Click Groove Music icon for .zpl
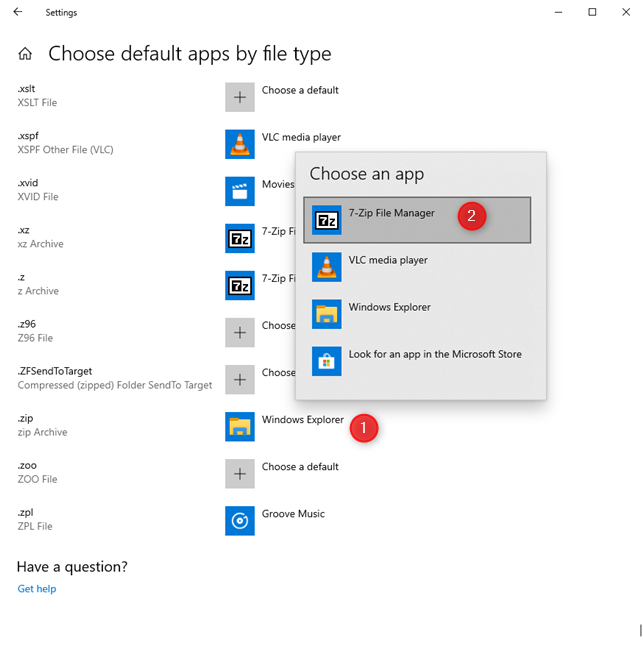643x648 pixels. click(x=240, y=521)
